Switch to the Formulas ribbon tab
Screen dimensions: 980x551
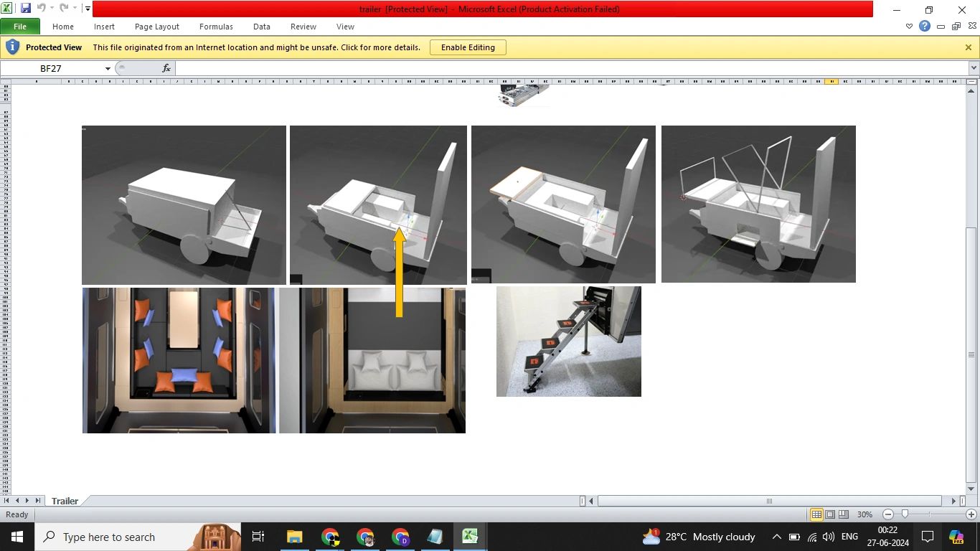click(x=216, y=27)
